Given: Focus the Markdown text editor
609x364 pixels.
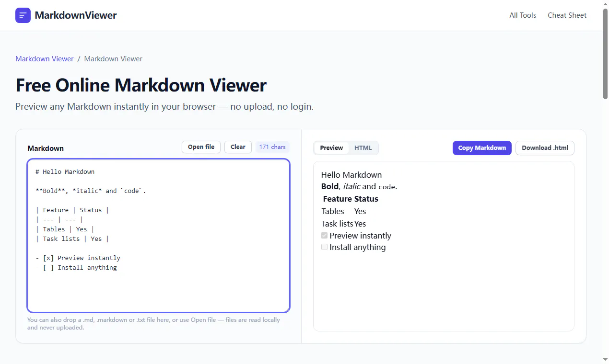Looking at the screenshot, I should [158, 236].
